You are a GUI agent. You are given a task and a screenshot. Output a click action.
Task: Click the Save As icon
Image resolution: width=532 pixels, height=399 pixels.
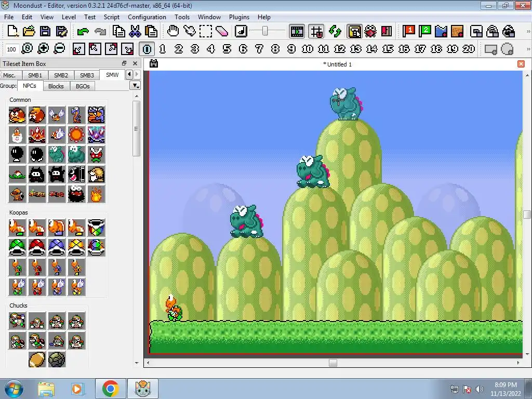[x=61, y=31]
